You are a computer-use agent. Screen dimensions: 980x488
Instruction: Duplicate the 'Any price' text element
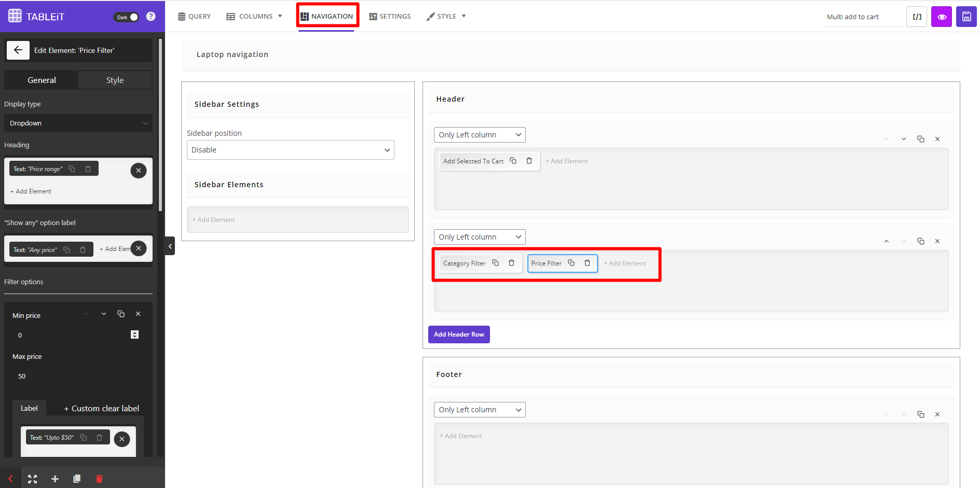point(67,250)
